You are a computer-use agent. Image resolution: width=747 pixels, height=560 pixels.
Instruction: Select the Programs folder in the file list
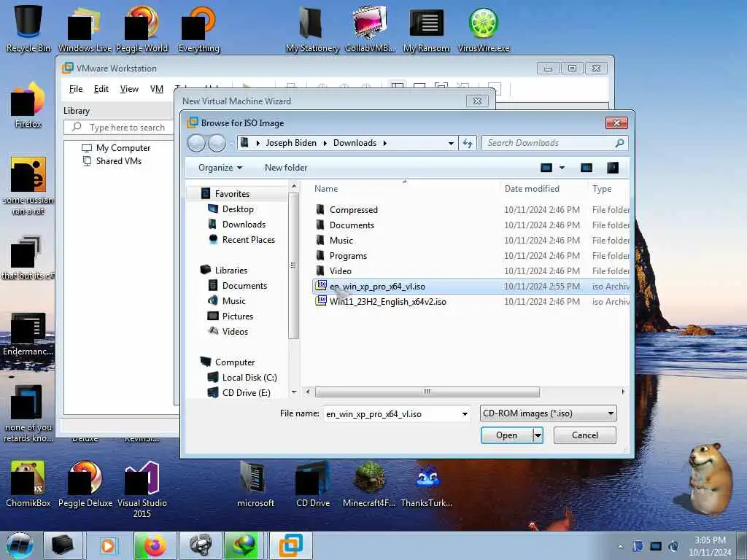tap(471, 256)
